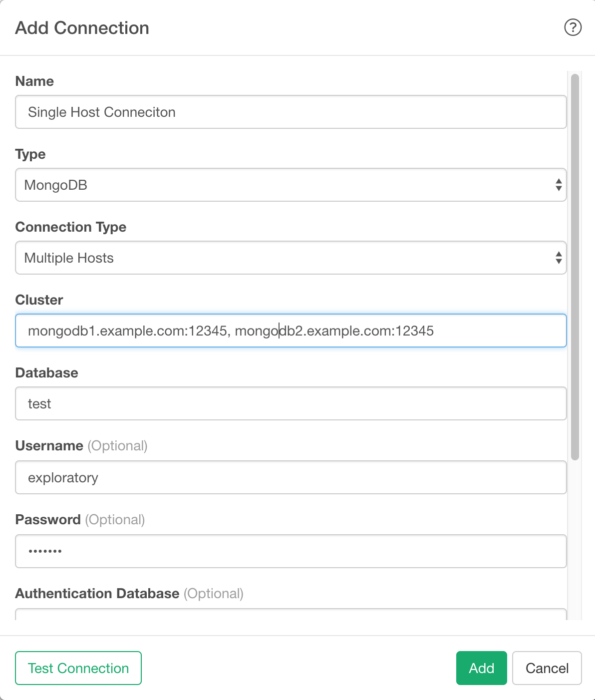Click the Test Connection button
This screenshot has height=700, width=595.
click(x=78, y=668)
